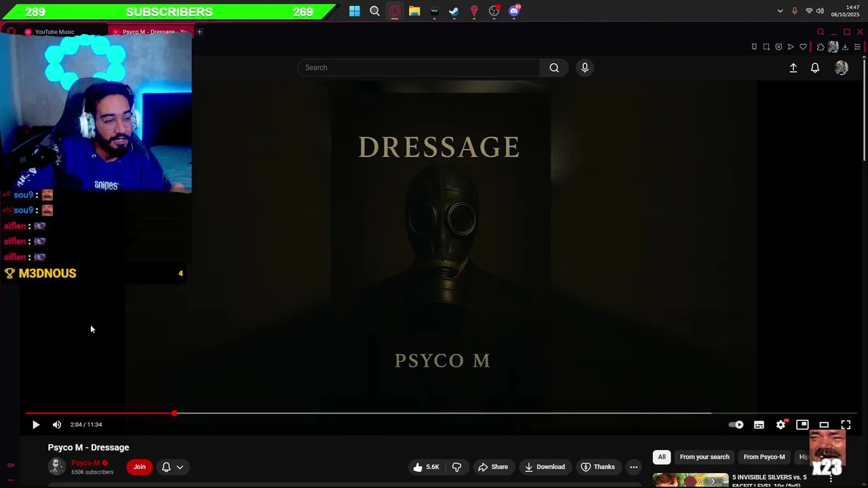
Task: Open Windows taskbar search
Action: [x=374, y=11]
